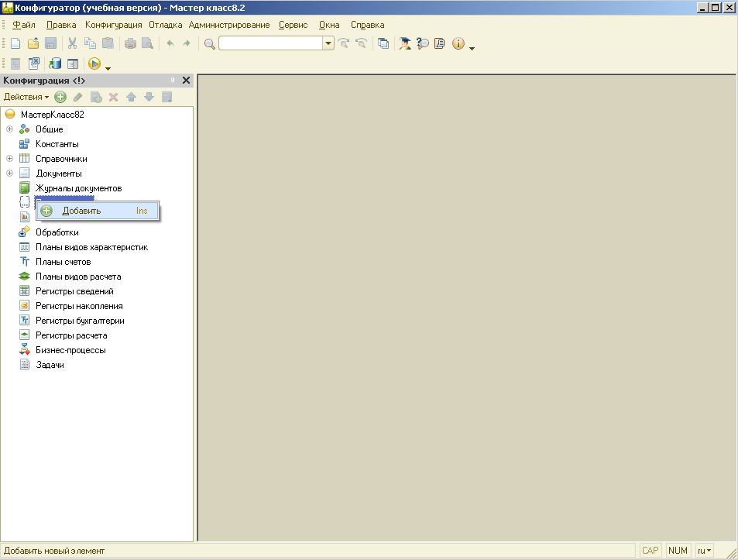Viewport: 738px width, 560px height.
Task: Open the Правка menu
Action: point(61,25)
